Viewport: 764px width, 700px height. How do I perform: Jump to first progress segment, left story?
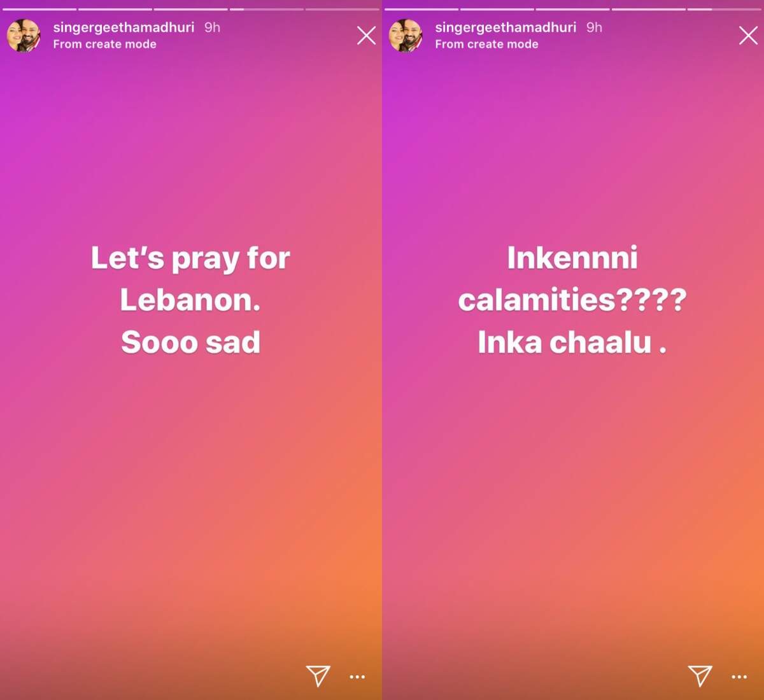pyautogui.click(x=39, y=9)
